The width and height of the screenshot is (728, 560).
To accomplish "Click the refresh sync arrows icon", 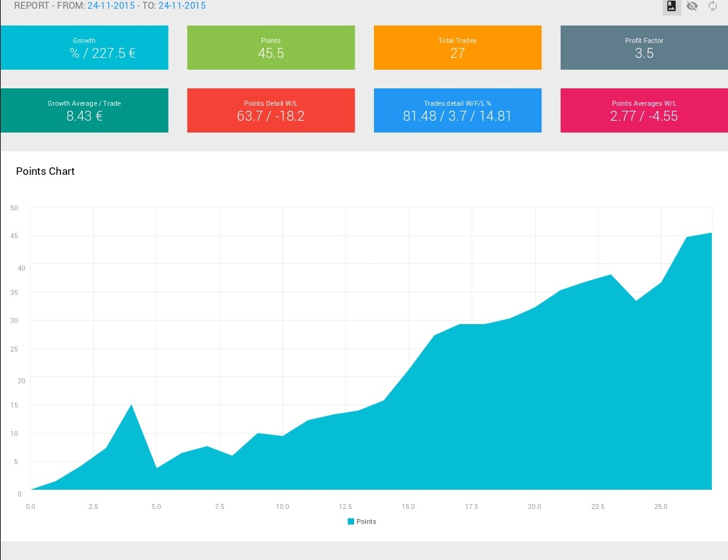I will [712, 6].
